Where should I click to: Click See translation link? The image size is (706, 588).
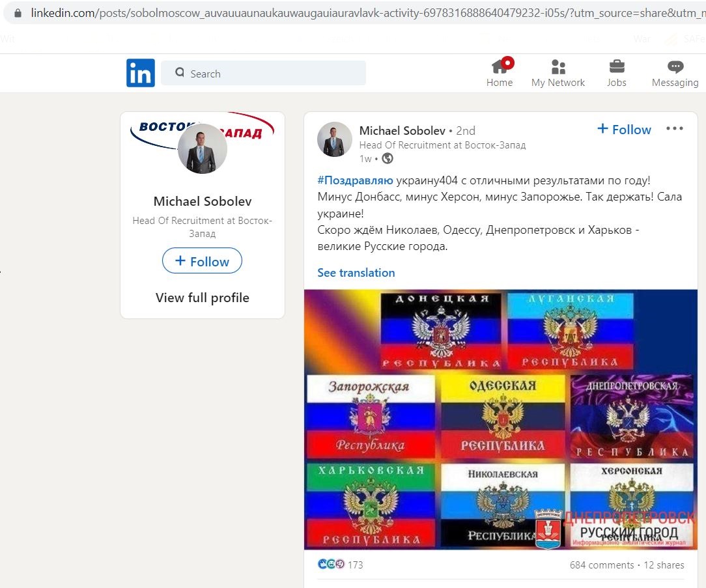coord(356,273)
